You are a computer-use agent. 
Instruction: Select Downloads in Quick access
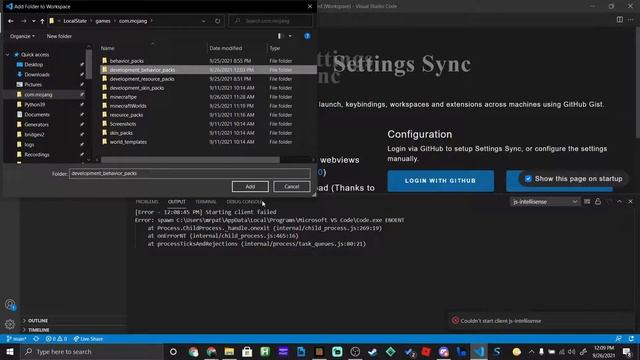(x=37, y=75)
